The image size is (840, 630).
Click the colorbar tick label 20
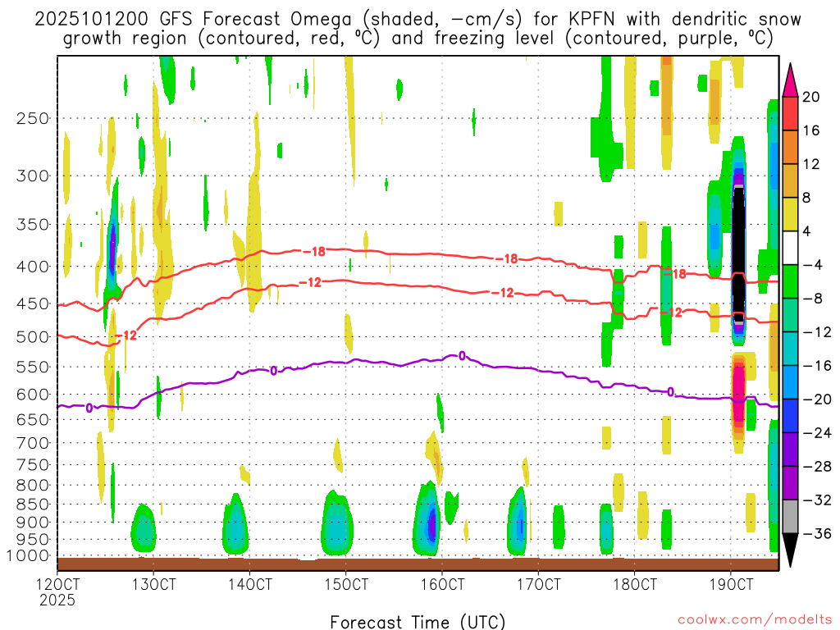[x=811, y=97]
